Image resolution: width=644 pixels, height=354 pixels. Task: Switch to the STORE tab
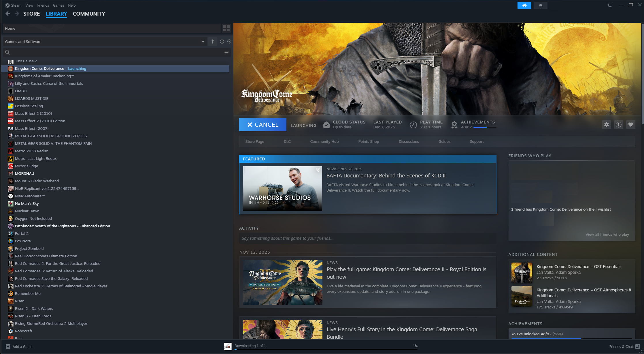click(x=31, y=14)
